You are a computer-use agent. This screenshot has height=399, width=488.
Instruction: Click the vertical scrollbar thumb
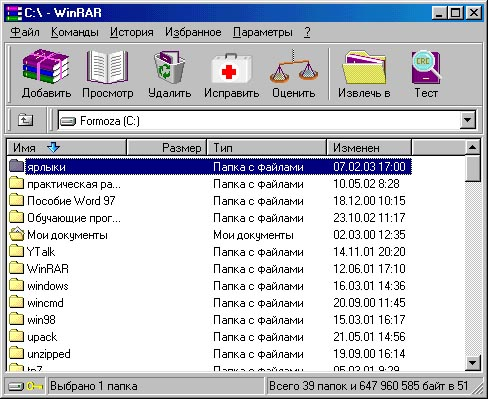[x=472, y=168]
